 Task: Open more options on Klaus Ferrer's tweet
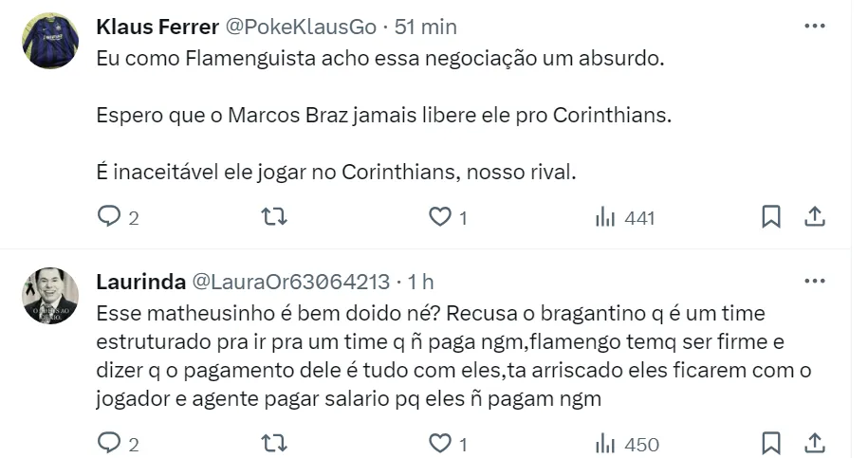click(814, 26)
